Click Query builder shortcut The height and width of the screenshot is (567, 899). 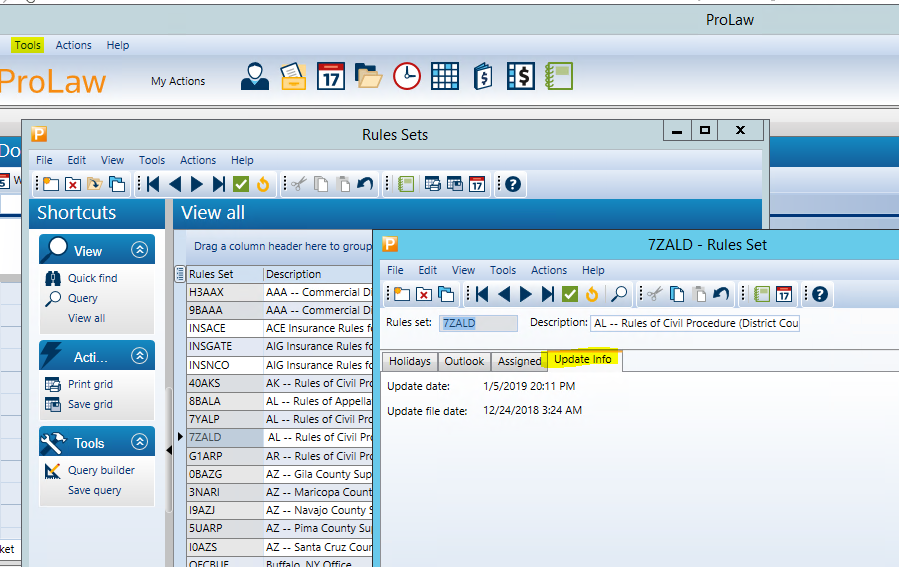tap(101, 470)
